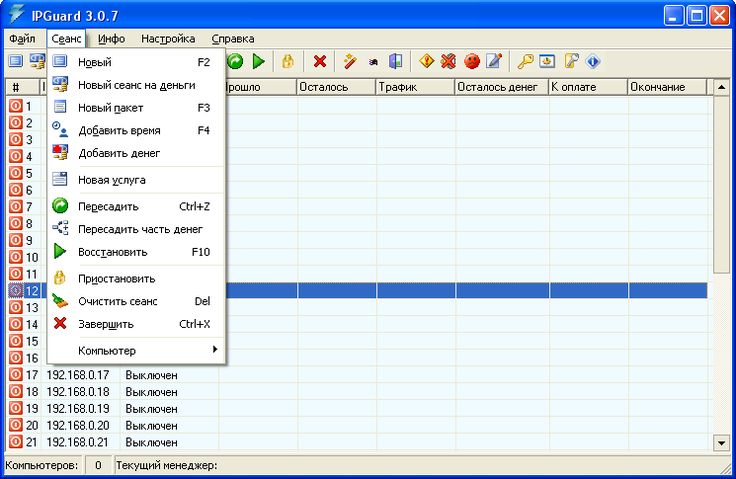Click Выключен status in row 192.168.0.19
This screenshot has height=479, width=736.
tap(151, 409)
